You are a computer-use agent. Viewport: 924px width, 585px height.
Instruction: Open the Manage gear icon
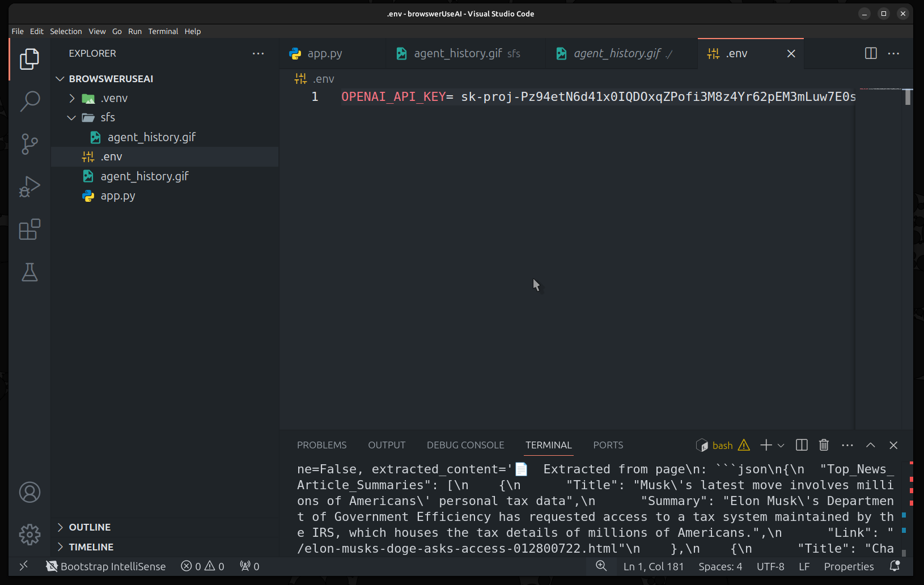pos(29,535)
